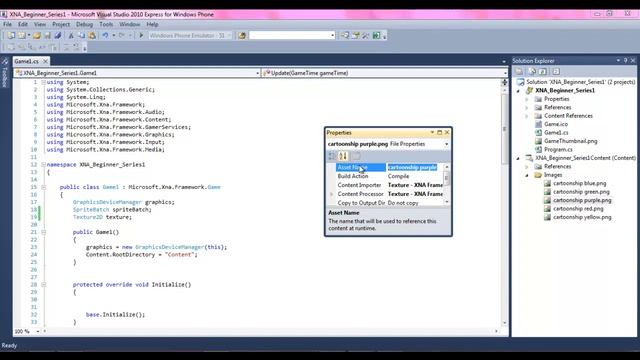Select the Copy to Output Dir property row
Image resolution: width=640 pixels, height=360 pixels.
(389, 203)
